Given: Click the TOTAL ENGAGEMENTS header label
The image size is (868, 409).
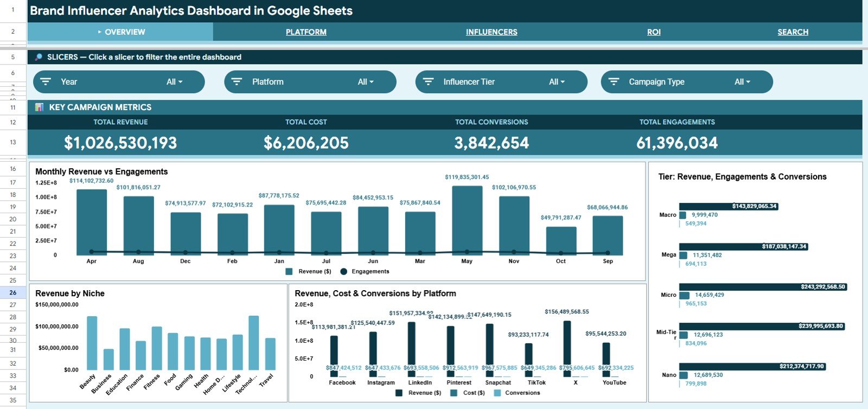Looking at the screenshot, I should pyautogui.click(x=677, y=122).
